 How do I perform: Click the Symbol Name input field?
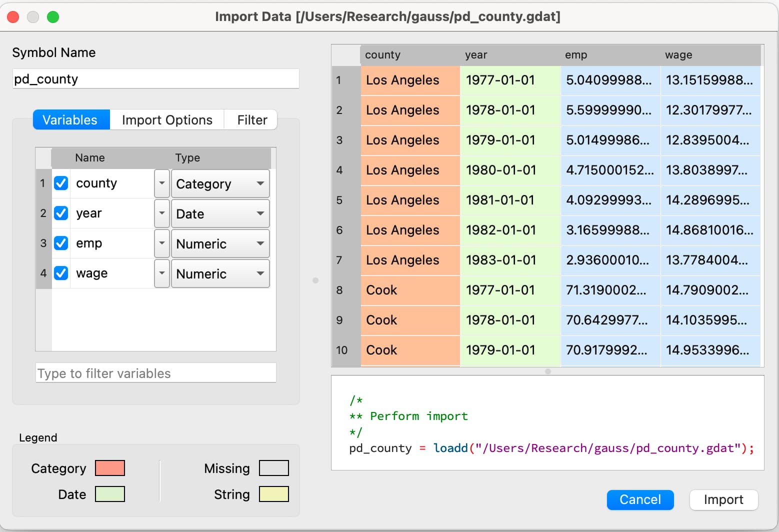click(156, 79)
